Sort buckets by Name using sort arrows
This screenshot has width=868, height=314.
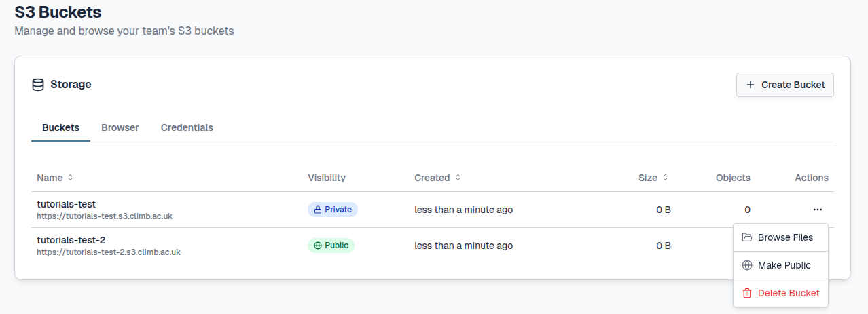[x=70, y=178]
